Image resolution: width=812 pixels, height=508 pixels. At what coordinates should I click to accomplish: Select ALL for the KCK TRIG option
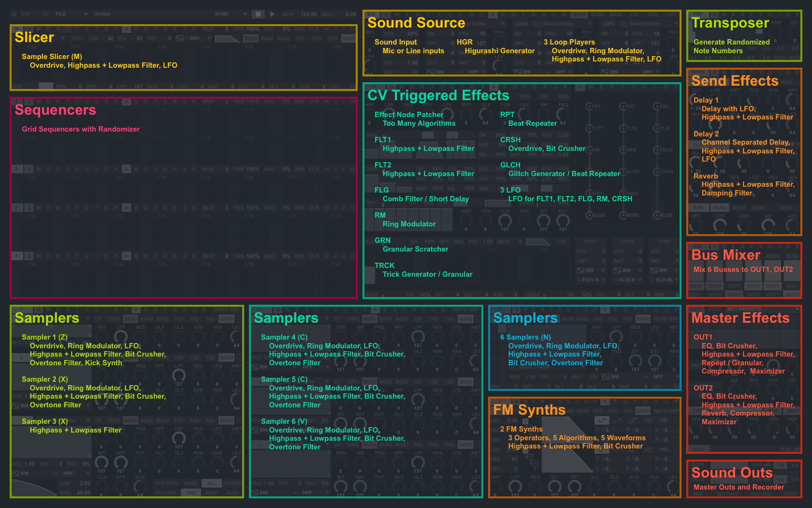(211, 483)
